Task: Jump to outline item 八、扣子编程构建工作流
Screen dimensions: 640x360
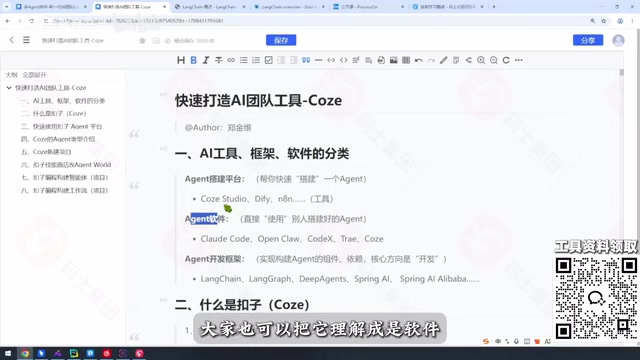Action: click(64, 191)
